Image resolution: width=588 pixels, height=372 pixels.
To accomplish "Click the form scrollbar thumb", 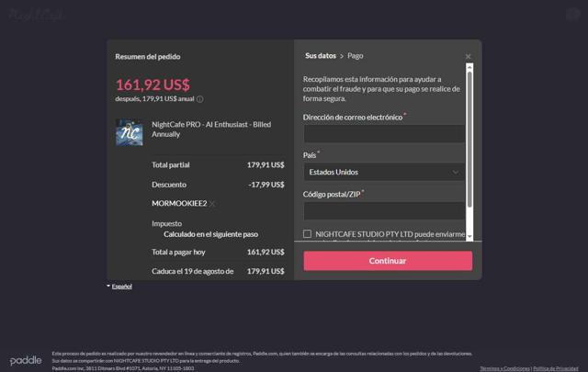I will click(x=469, y=139).
